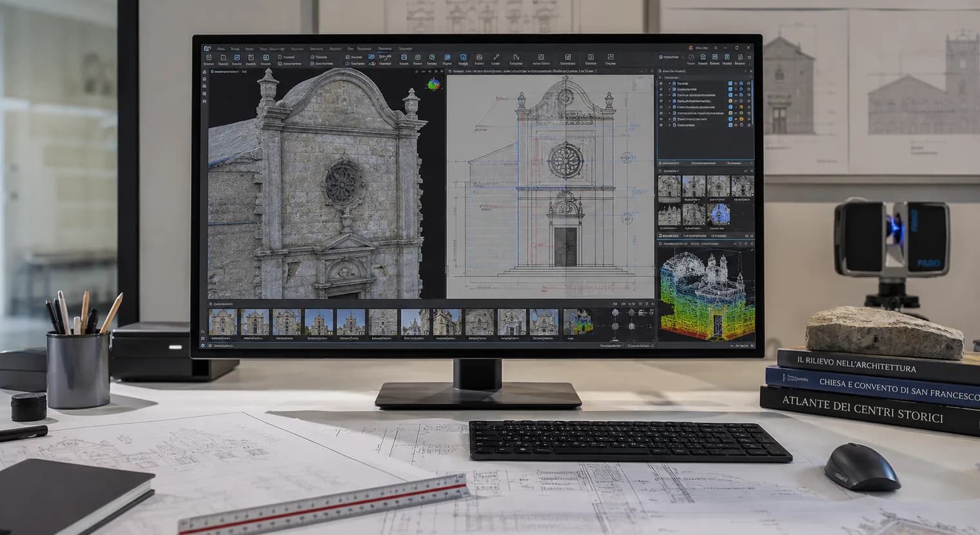Click the red notification icon in the title bar
Image resolution: width=980 pixels, height=535 pixels.
tap(691, 48)
